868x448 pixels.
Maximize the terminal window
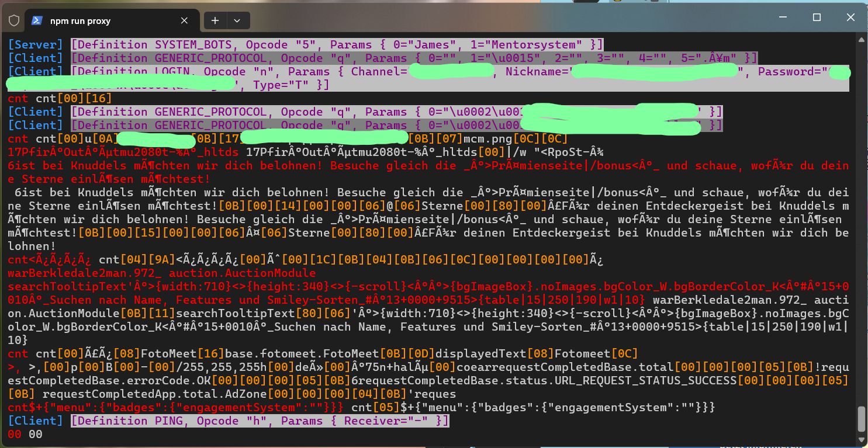pos(817,18)
